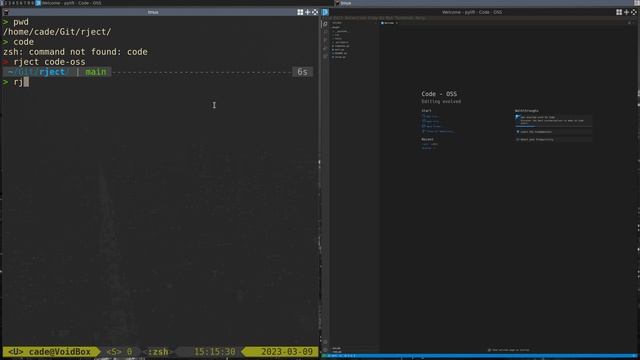Click 'rject code-oss' command text in terminal

click(49, 62)
